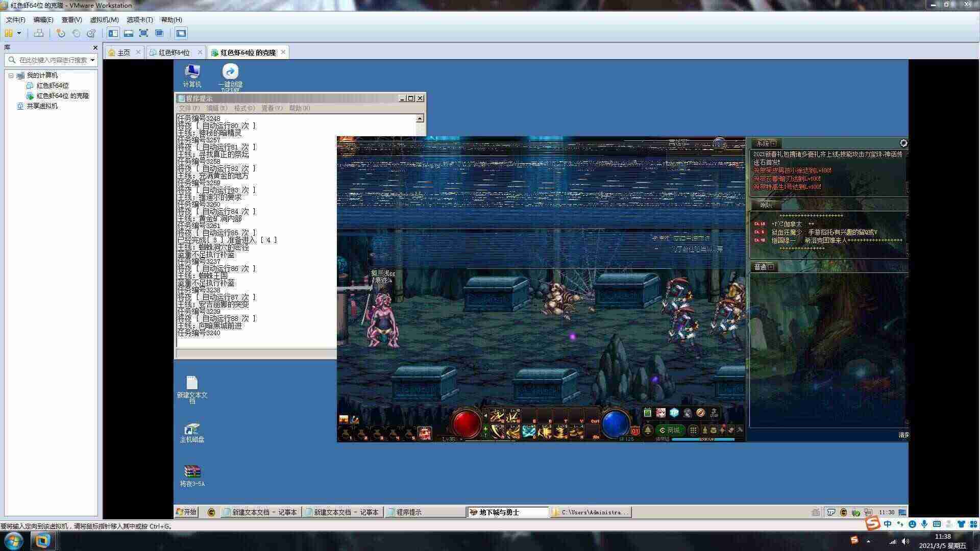Image resolution: width=980 pixels, height=551 pixels.
Task: Click the in-game EXP progress bar
Action: (702, 439)
